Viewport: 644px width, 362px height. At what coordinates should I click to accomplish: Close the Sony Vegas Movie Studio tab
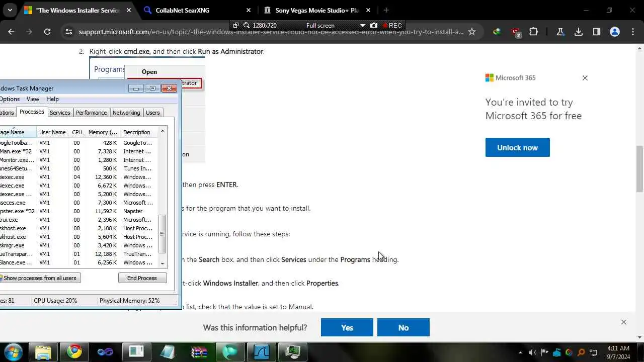[368, 10]
